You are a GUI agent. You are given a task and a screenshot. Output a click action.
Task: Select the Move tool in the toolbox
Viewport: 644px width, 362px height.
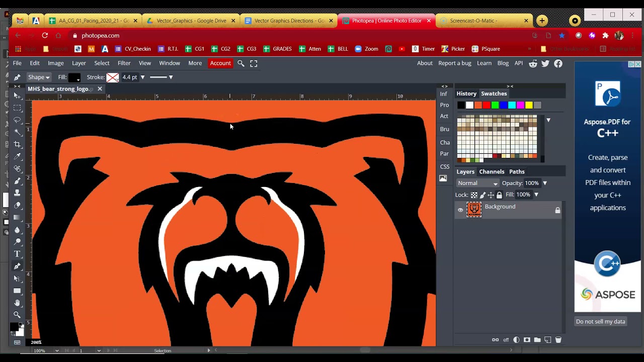point(17,96)
